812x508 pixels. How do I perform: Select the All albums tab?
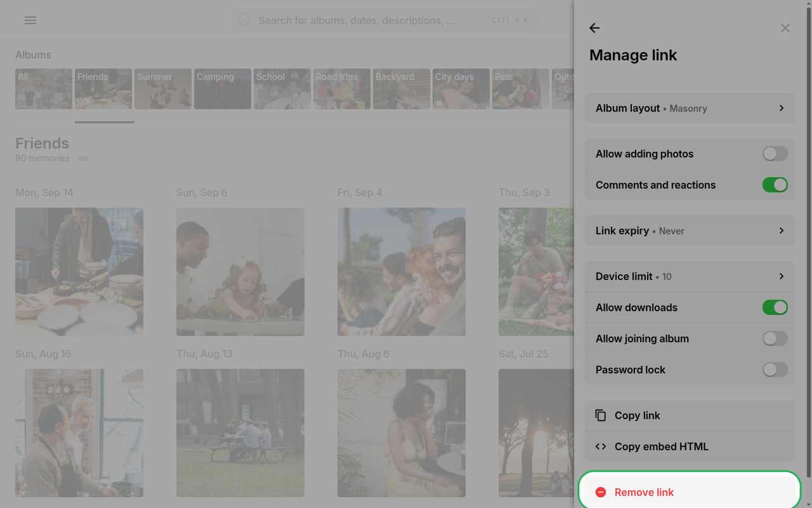44,89
